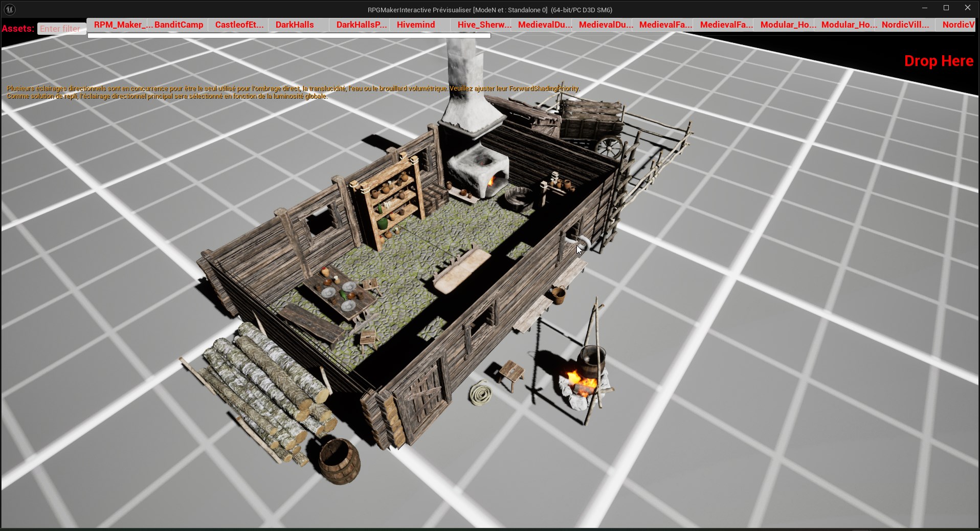Image resolution: width=980 pixels, height=531 pixels.
Task: Open the Hive_Sherw... asset tab
Action: click(x=481, y=25)
